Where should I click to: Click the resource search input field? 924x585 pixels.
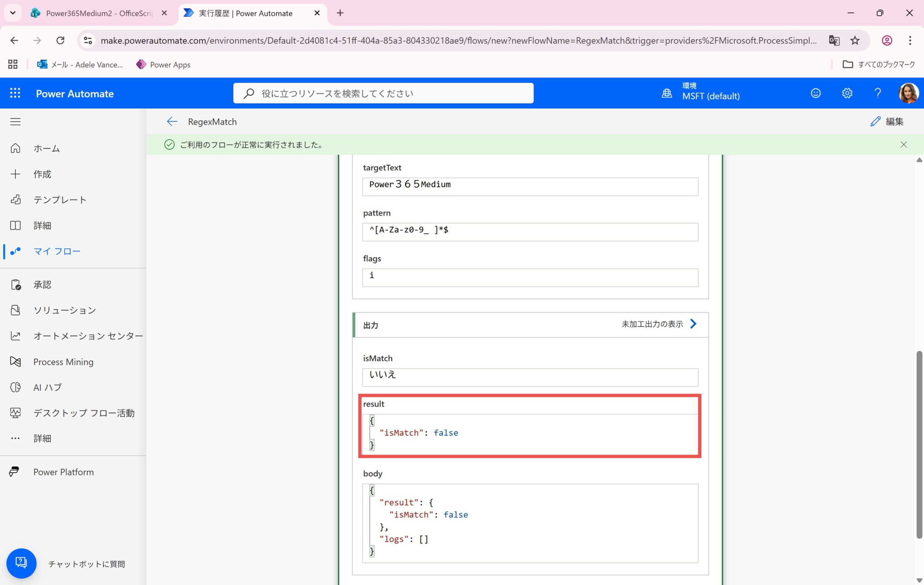click(384, 93)
